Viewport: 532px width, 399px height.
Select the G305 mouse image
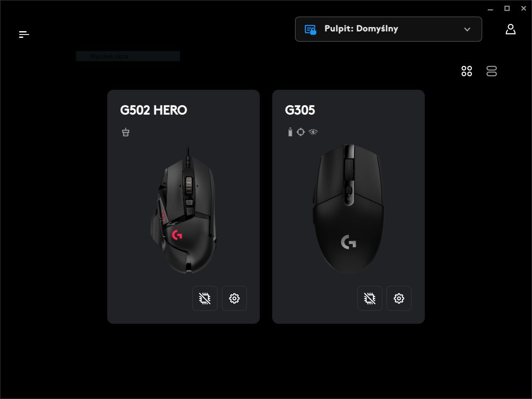[x=348, y=209]
